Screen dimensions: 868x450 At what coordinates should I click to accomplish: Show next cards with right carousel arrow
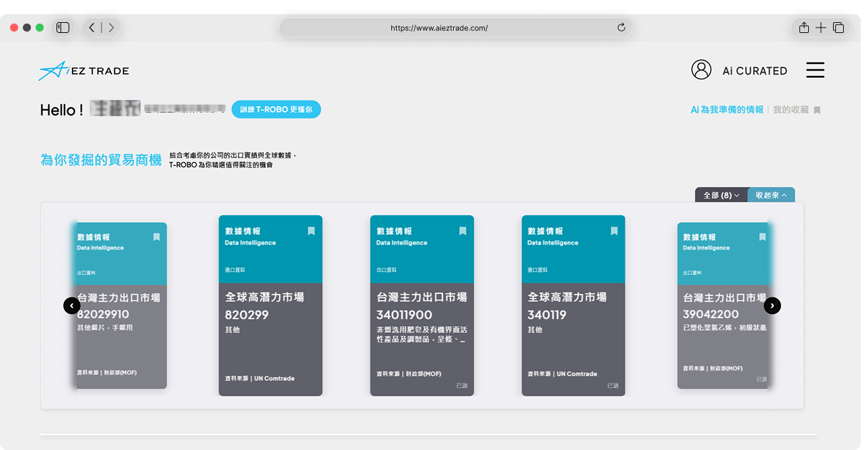click(x=773, y=305)
